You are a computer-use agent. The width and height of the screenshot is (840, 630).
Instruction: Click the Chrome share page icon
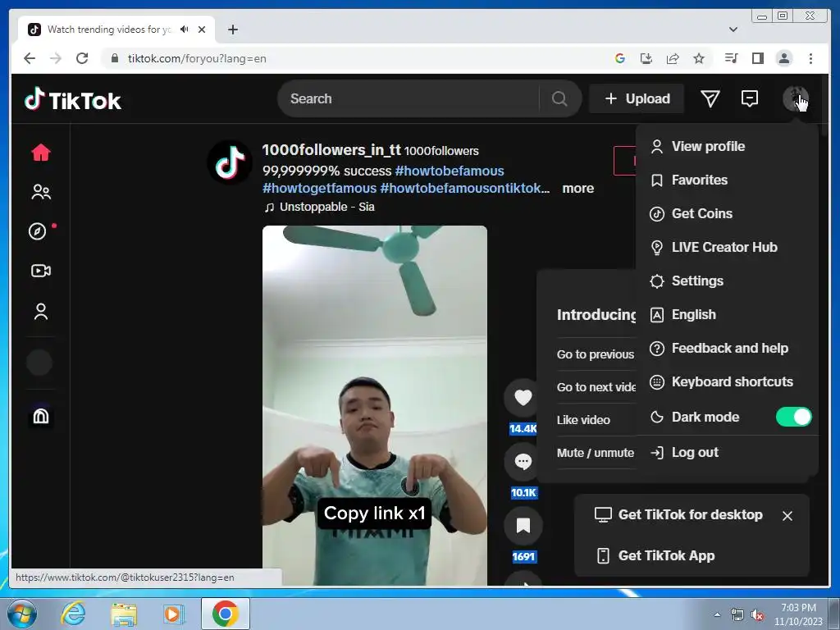[673, 58]
